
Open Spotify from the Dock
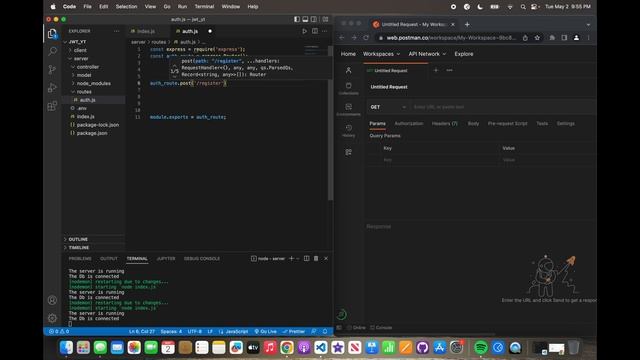(x=481, y=348)
